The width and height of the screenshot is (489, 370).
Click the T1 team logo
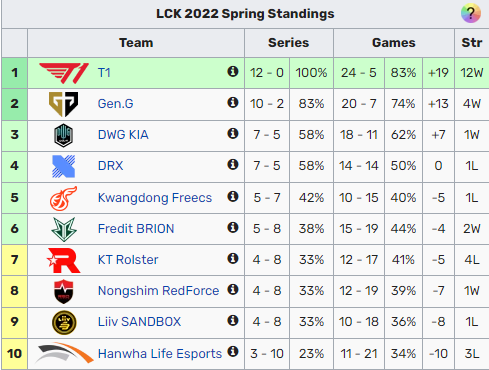point(64,73)
